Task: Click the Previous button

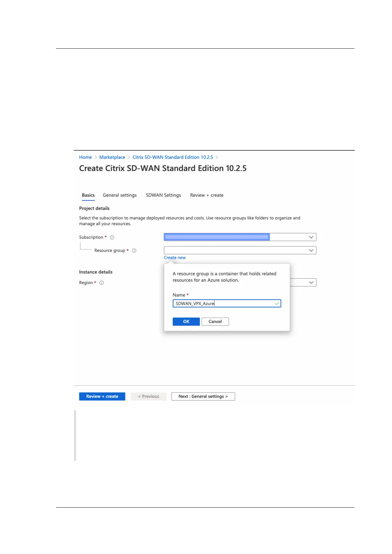Action: click(x=148, y=396)
